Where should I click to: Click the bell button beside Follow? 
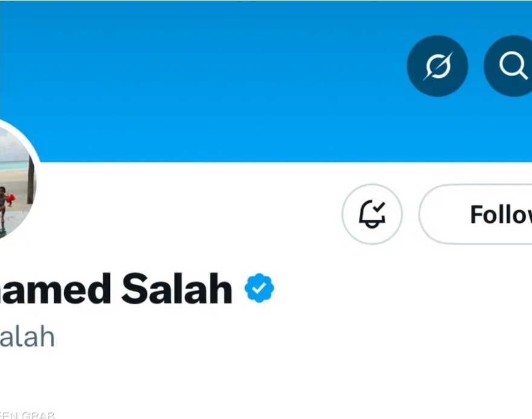tap(372, 214)
